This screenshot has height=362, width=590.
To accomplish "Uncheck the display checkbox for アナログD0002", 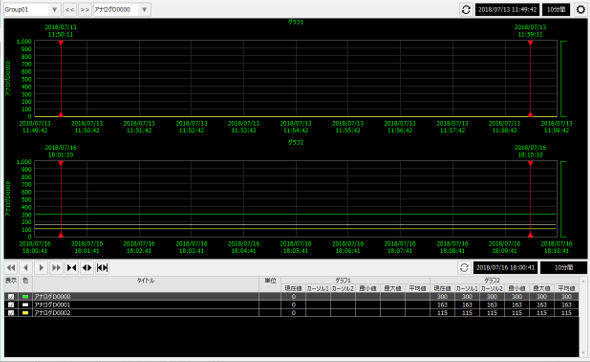I will 11,313.
